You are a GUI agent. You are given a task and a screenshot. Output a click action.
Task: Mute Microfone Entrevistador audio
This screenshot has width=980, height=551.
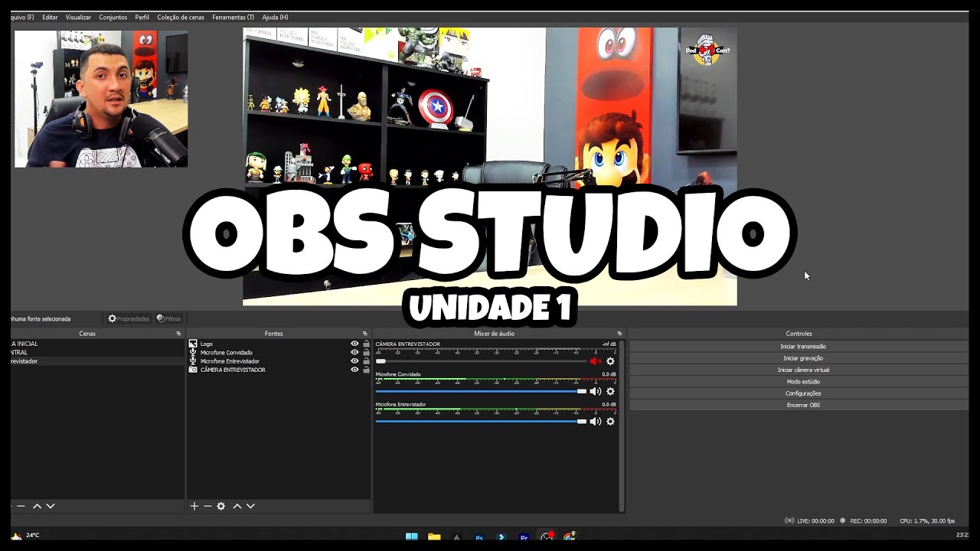pyautogui.click(x=595, y=421)
